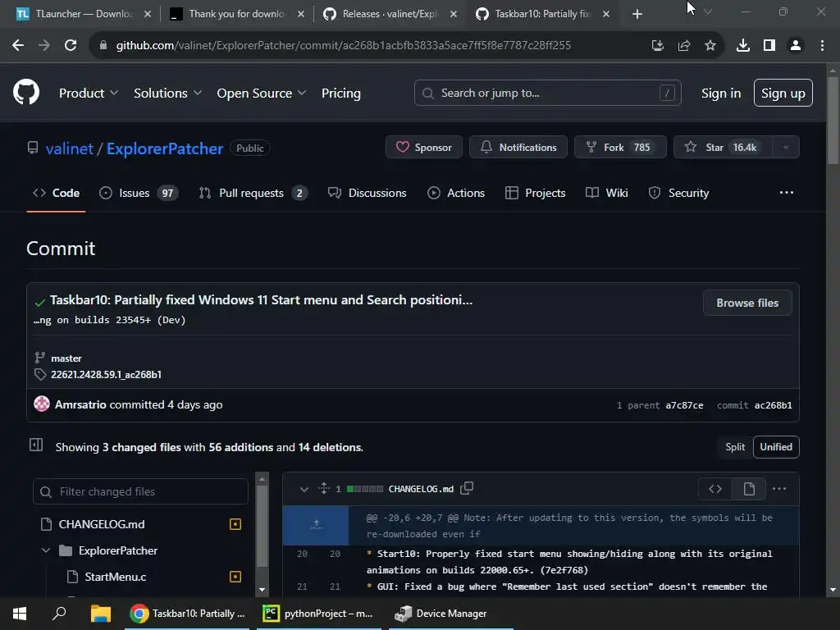Collapse ExplorerPatcher folder in file tree
The width and height of the screenshot is (840, 630).
pyautogui.click(x=46, y=550)
